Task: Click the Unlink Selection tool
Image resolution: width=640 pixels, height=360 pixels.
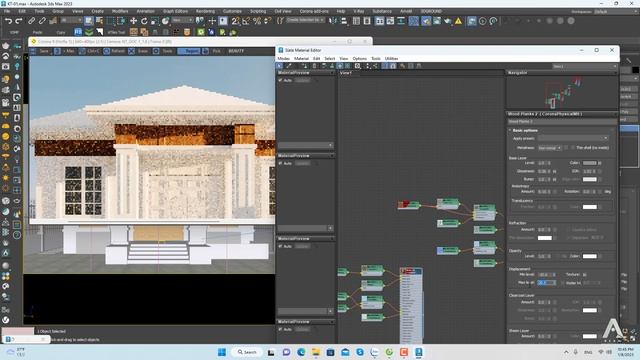Action: pyautogui.click(x=42, y=20)
